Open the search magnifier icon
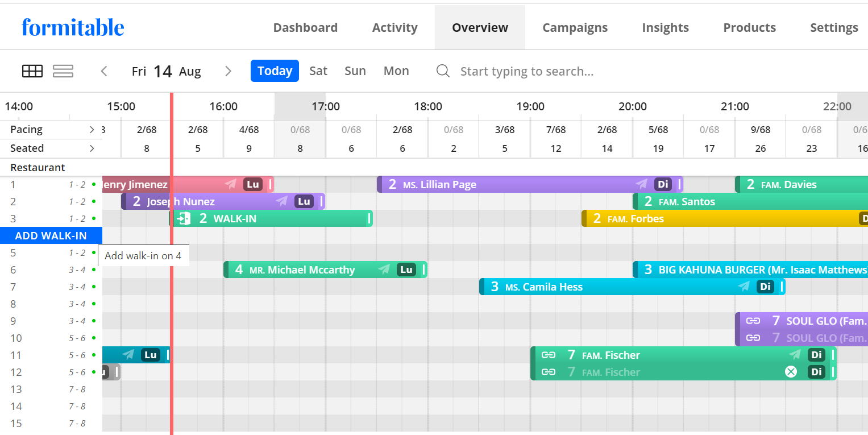 point(443,71)
